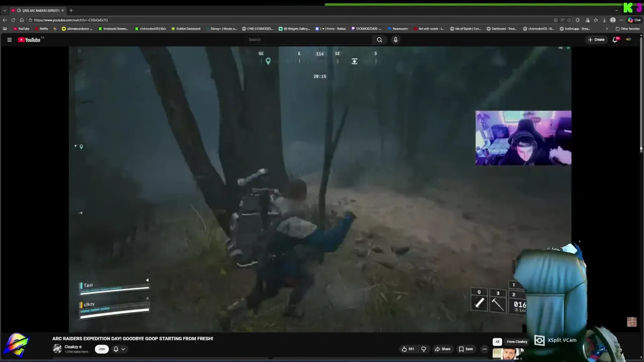Open the fart with reverb bookmark

pyautogui.click(x=429, y=29)
